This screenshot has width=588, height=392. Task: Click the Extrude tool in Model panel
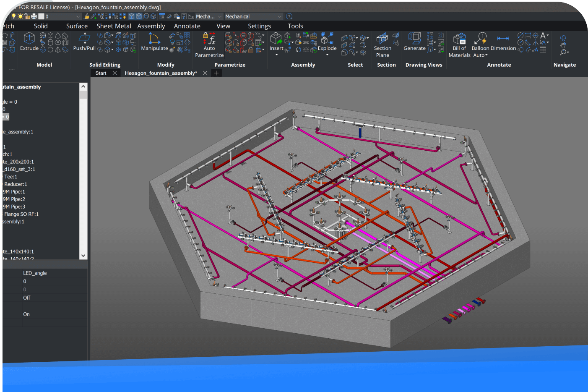point(29,42)
